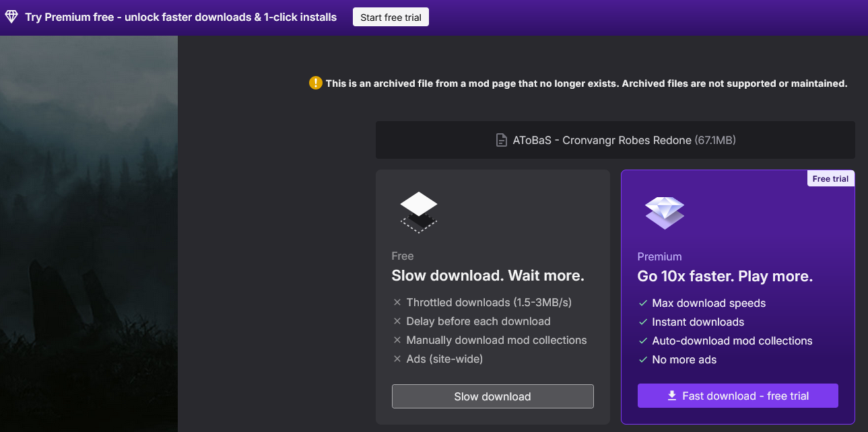This screenshot has height=432, width=868.
Task: Click the X icon beside Ads (site-wide)
Action: [397, 359]
